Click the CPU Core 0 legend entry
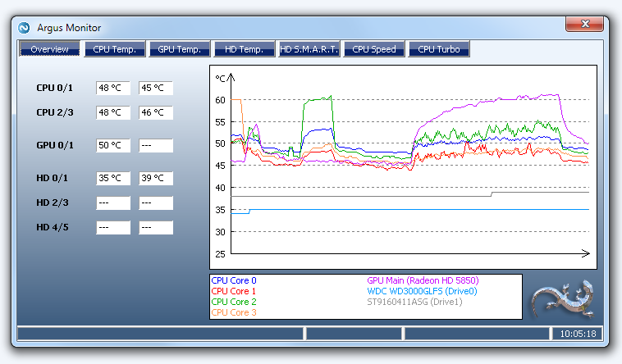622x364 pixels. pos(234,280)
